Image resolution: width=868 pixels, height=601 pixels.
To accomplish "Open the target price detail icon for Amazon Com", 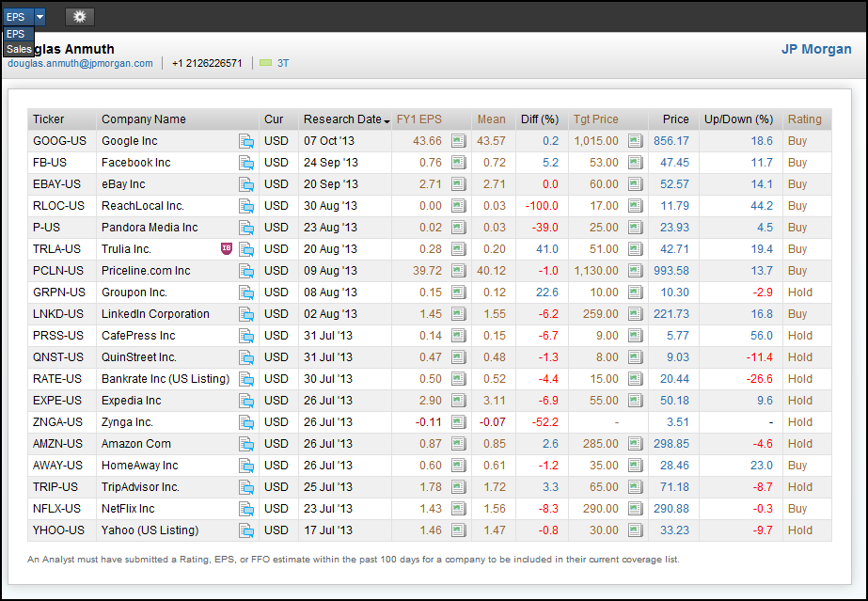I will (x=636, y=444).
